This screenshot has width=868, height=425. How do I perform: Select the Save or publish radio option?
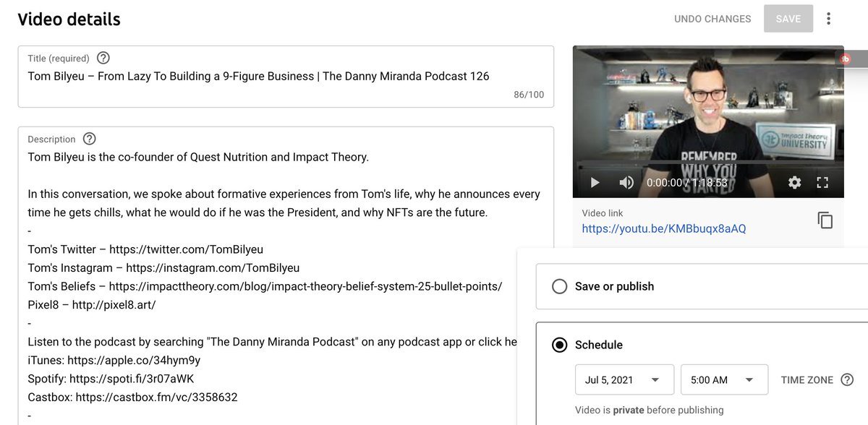coord(559,286)
